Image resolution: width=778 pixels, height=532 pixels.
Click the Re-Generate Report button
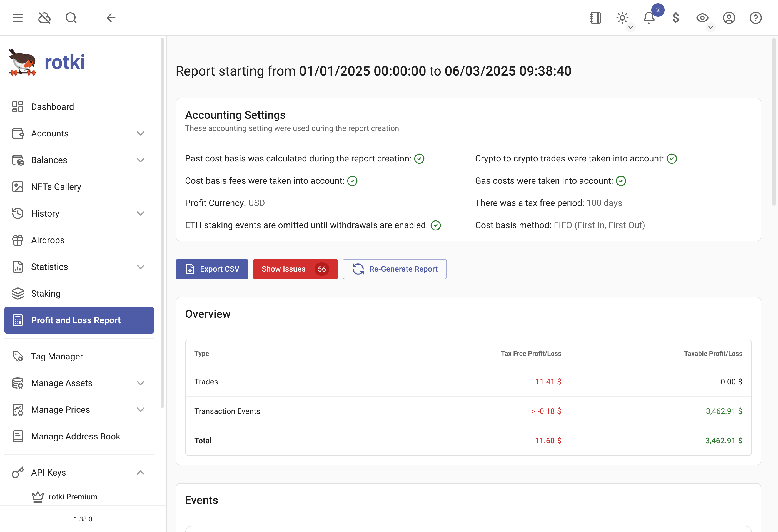point(394,269)
